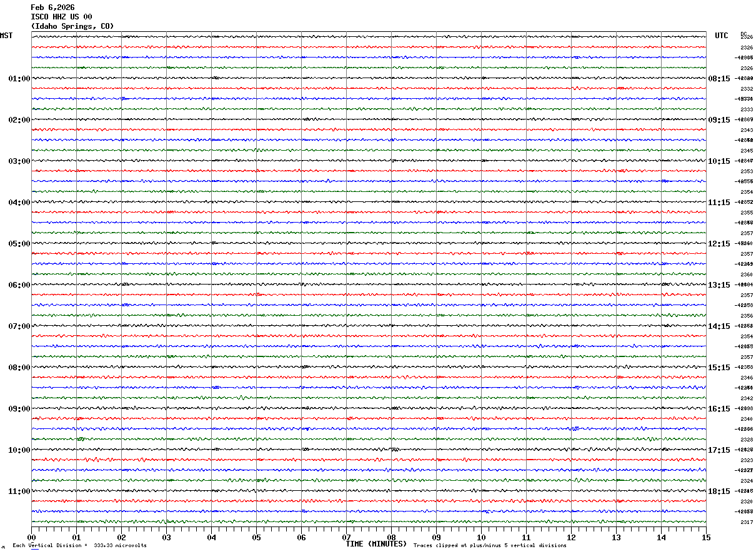
Task: Select minute 12 on the bottom axis
Action: (x=571, y=537)
